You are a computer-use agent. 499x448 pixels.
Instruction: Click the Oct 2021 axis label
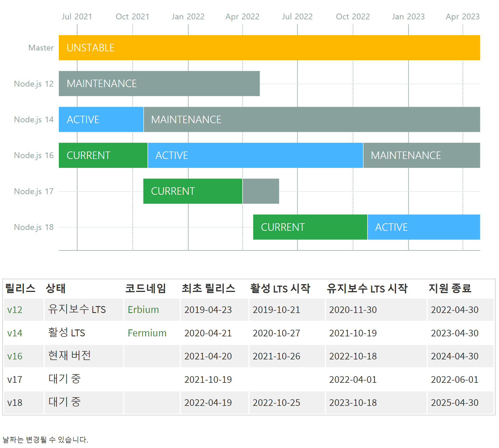[132, 17]
